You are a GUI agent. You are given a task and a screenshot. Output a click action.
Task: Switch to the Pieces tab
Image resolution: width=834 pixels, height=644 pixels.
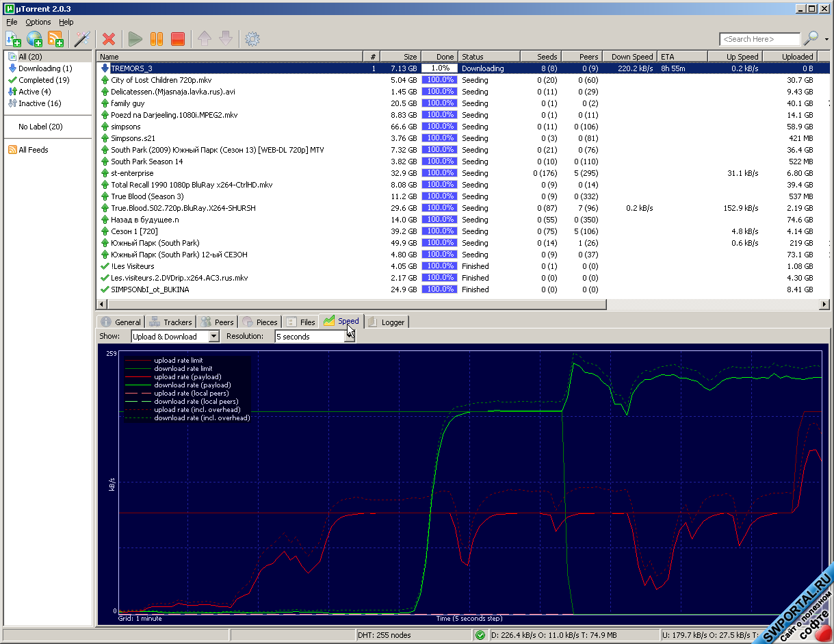259,322
